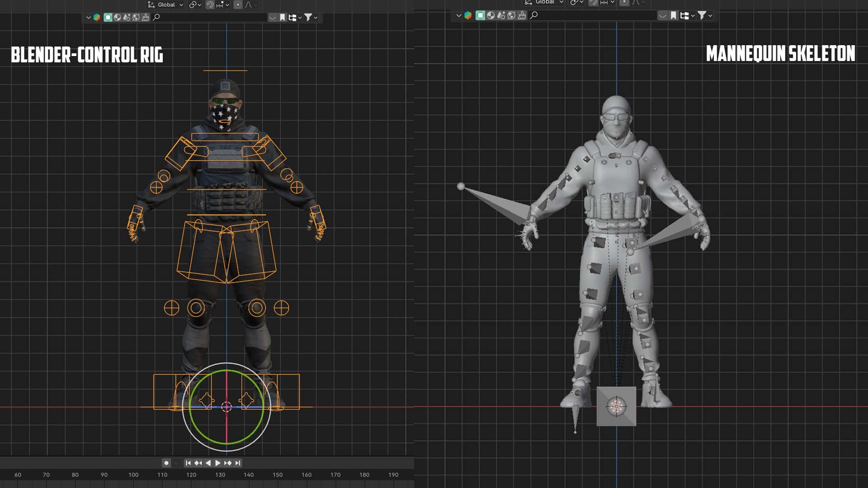Screen dimensions: 868x488
Task: Click the bookmark icon in left panel
Action: tap(282, 17)
